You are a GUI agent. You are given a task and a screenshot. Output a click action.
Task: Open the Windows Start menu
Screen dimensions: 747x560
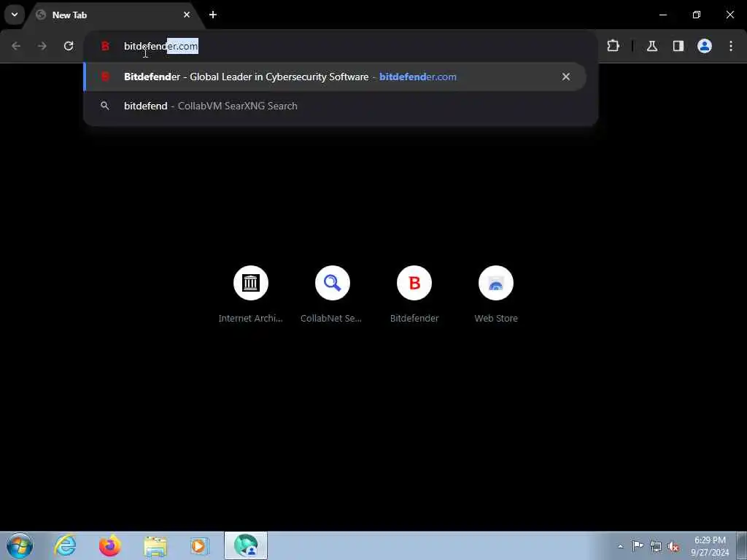(x=20, y=545)
